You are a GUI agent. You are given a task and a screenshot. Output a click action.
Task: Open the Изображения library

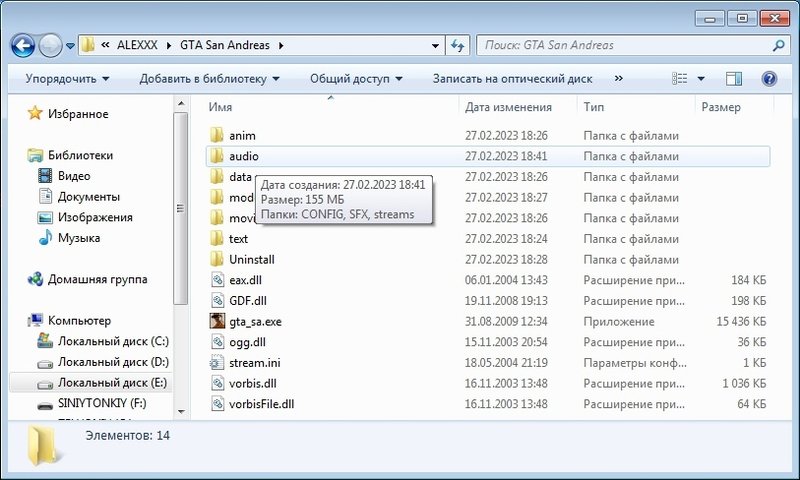(x=95, y=217)
